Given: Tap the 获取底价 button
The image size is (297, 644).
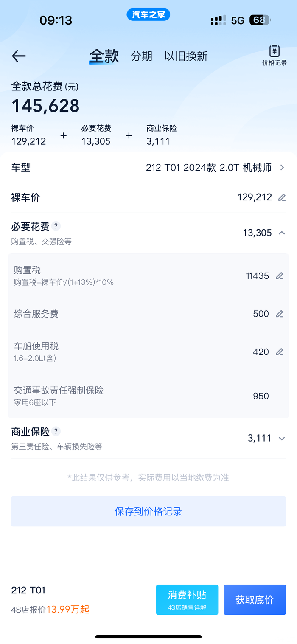Looking at the screenshot, I should (255, 599).
